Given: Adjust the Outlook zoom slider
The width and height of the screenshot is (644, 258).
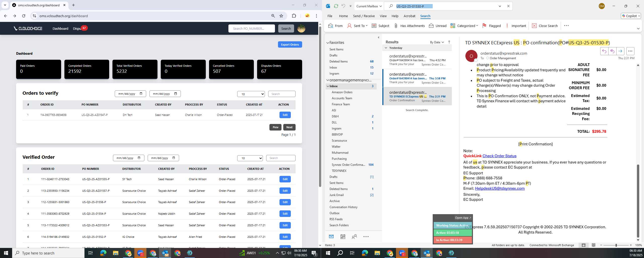Looking at the screenshot, I should pos(616,245).
